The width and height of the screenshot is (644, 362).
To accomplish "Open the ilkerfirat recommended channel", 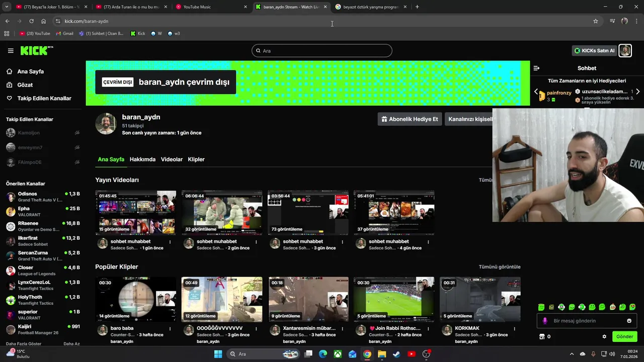I will pyautogui.click(x=43, y=241).
